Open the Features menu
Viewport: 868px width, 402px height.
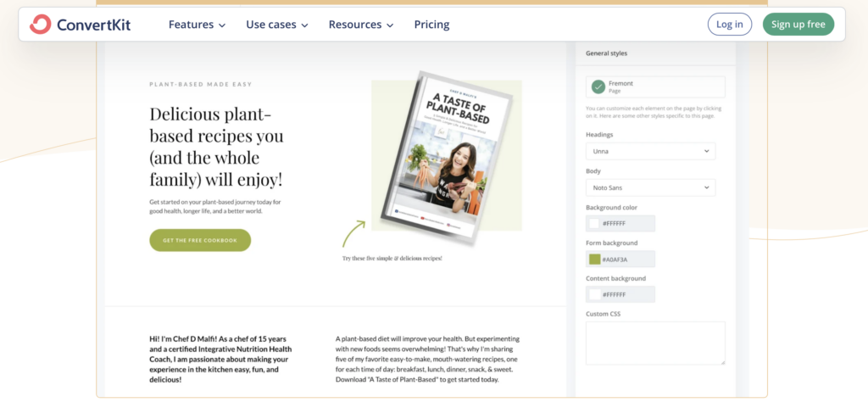197,25
